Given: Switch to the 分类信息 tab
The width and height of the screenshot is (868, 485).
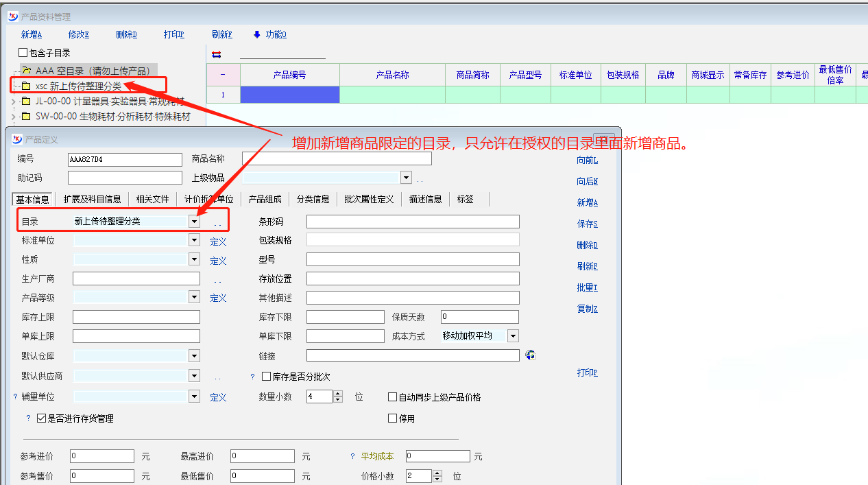Looking at the screenshot, I should 313,199.
